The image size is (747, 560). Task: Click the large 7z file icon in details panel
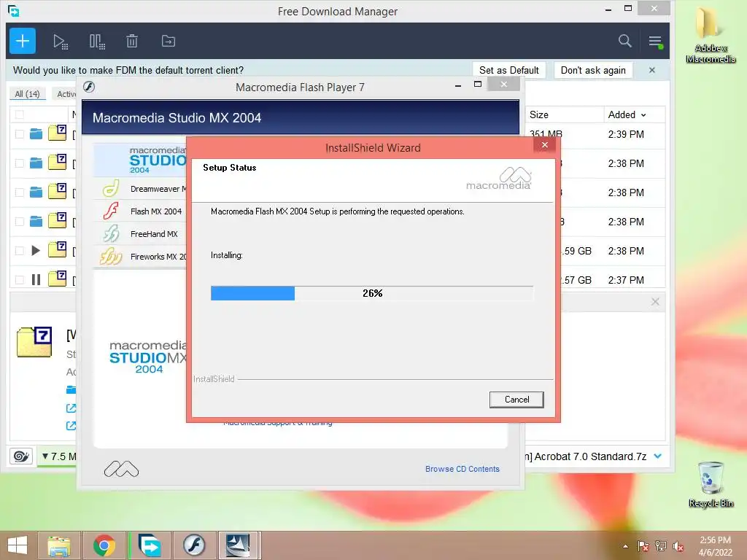34,341
